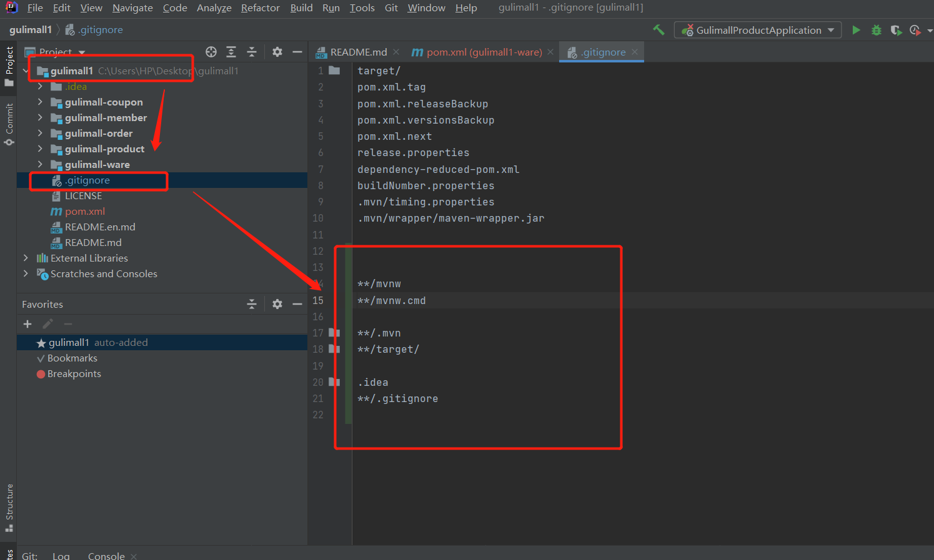Screen dimensions: 934x560
Task: Open the Structure tool window from the left stripe
Action: (x=9, y=508)
